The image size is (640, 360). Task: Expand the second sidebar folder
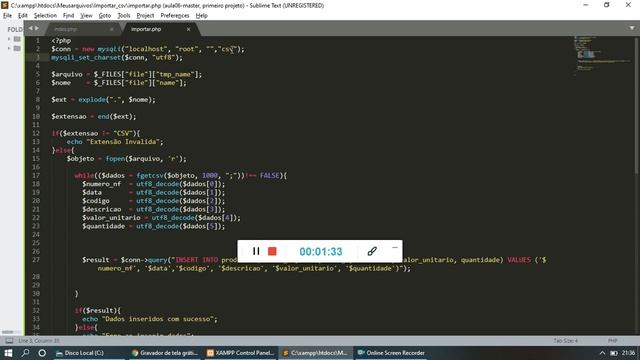tap(9, 48)
